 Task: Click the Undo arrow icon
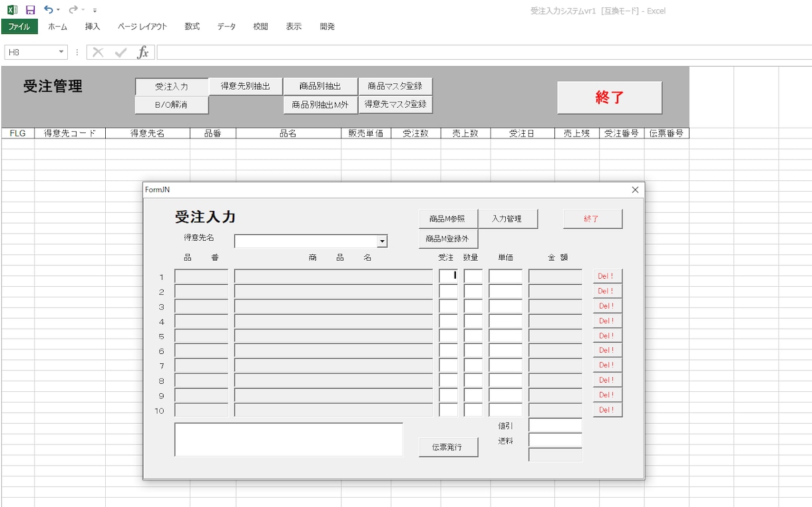[48, 9]
